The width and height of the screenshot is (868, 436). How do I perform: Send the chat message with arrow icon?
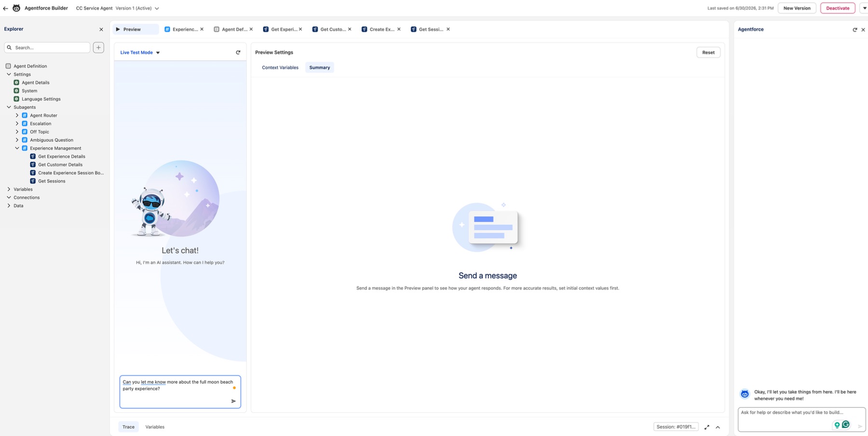click(x=233, y=401)
